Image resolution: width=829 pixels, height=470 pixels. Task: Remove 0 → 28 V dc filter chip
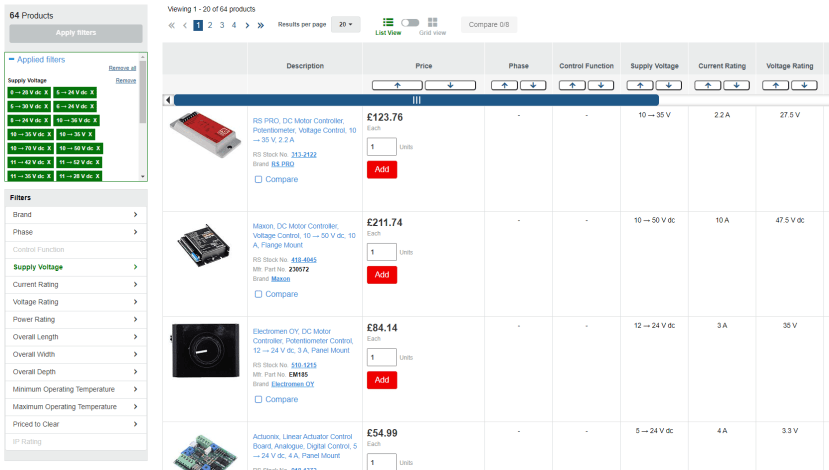[46, 93]
